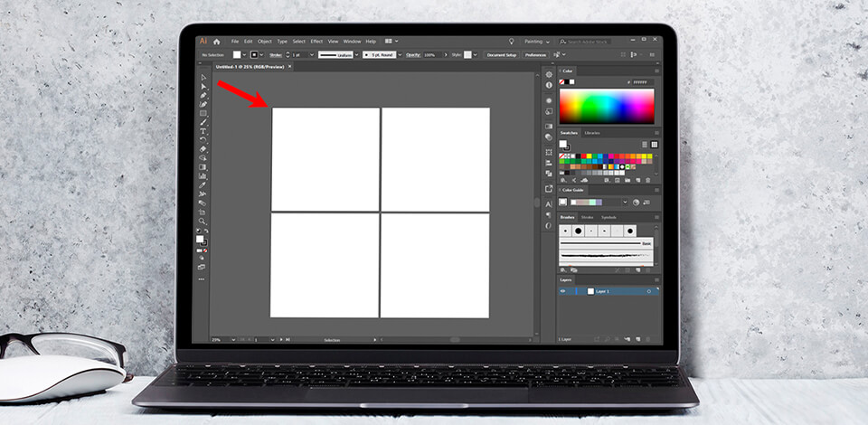Click Edit Colors wheel in Color Guide
This screenshot has width=868, height=425.
[x=636, y=203]
